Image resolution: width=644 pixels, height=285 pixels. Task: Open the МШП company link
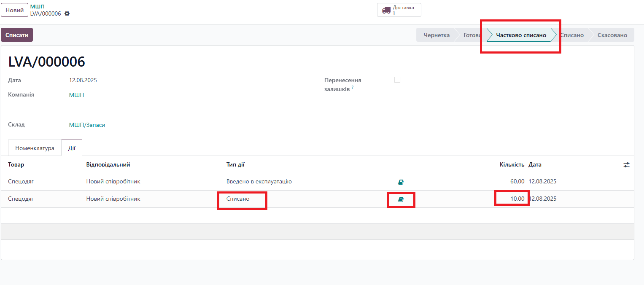pos(76,95)
